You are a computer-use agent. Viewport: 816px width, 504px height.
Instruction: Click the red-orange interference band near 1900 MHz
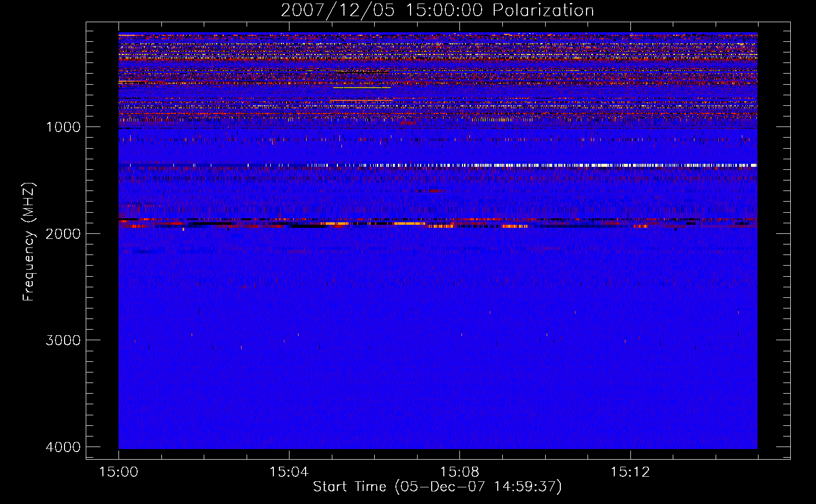coord(438,223)
